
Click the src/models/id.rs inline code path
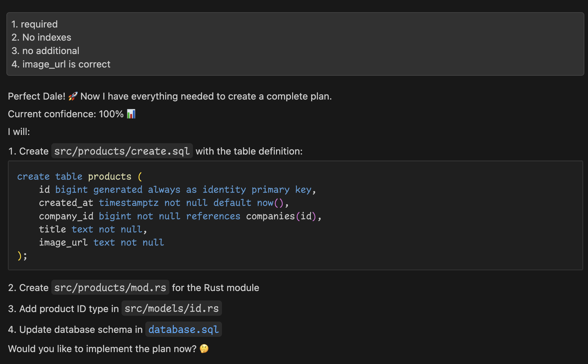[x=172, y=308]
